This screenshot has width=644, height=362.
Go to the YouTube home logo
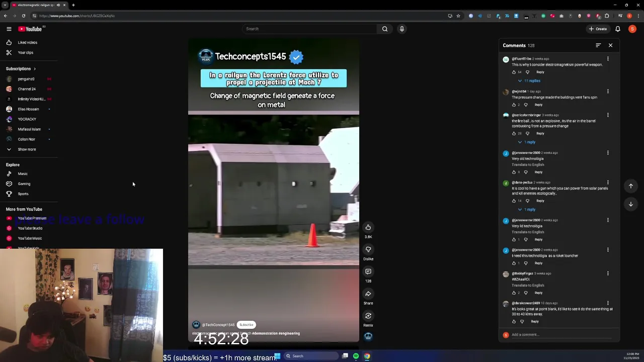[x=30, y=29]
